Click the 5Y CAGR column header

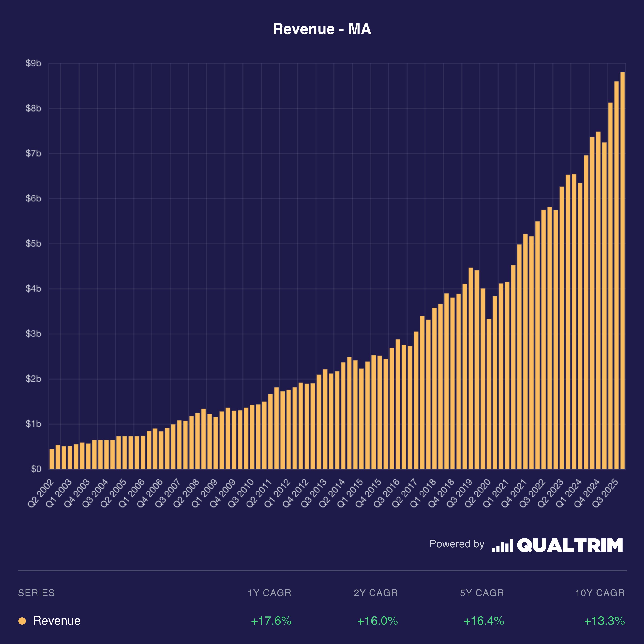tap(482, 593)
